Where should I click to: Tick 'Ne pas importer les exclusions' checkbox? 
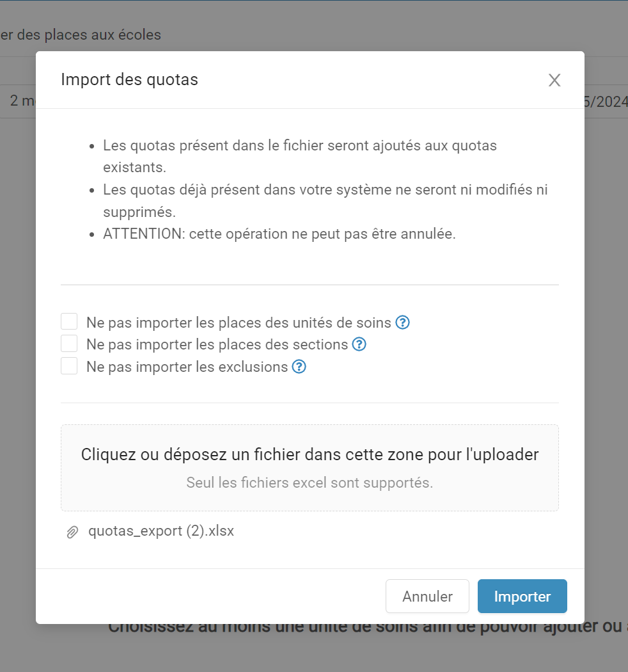click(x=69, y=366)
